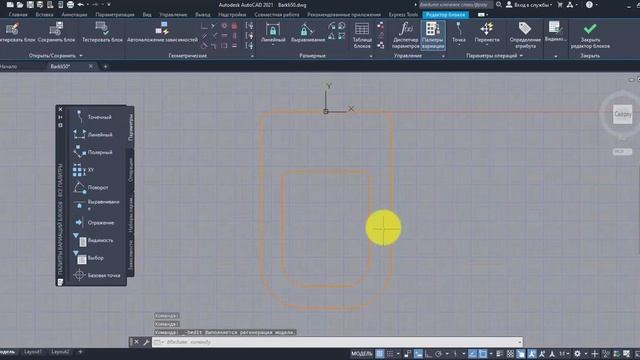
Task: Click in the title bar search input field
Action: [x=456, y=5]
